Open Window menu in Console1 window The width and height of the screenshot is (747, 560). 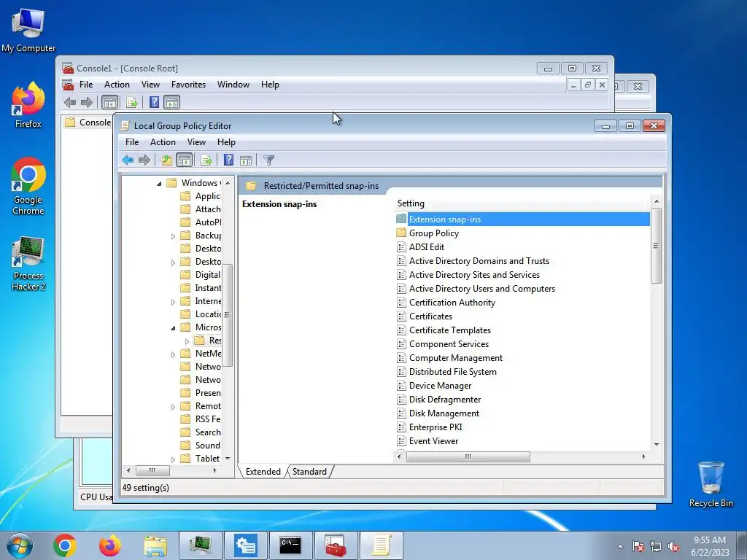[233, 85]
